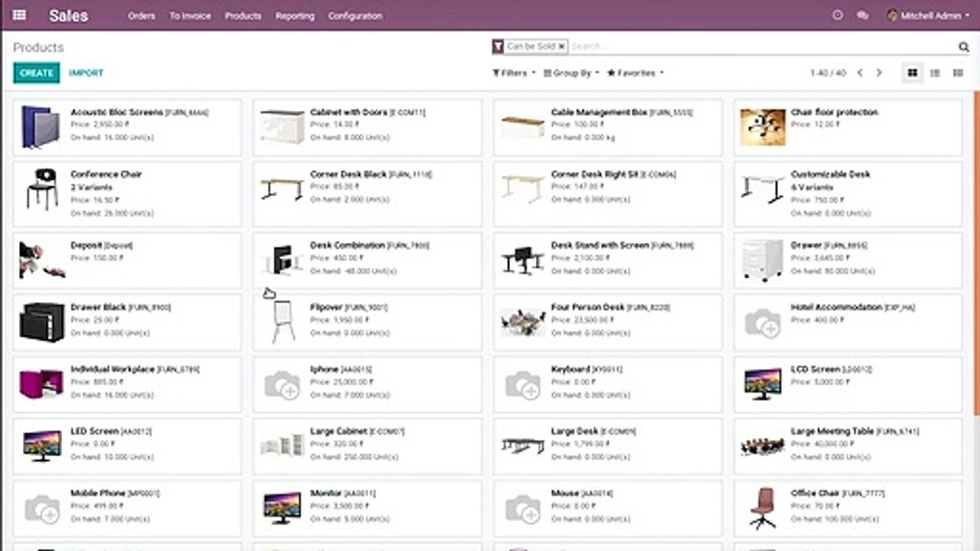This screenshot has width=980, height=551.
Task: Open the Deposit product thumbnail
Action: click(41, 260)
